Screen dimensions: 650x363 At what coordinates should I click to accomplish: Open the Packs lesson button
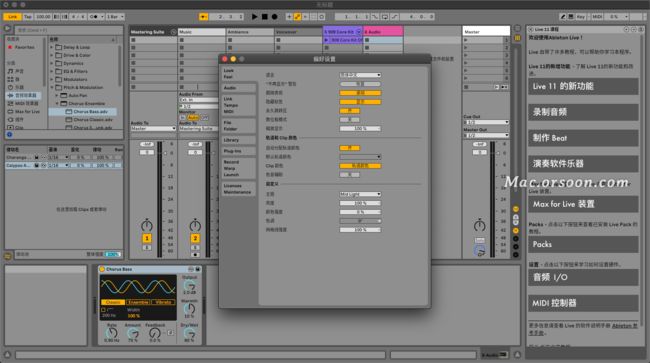coord(583,244)
